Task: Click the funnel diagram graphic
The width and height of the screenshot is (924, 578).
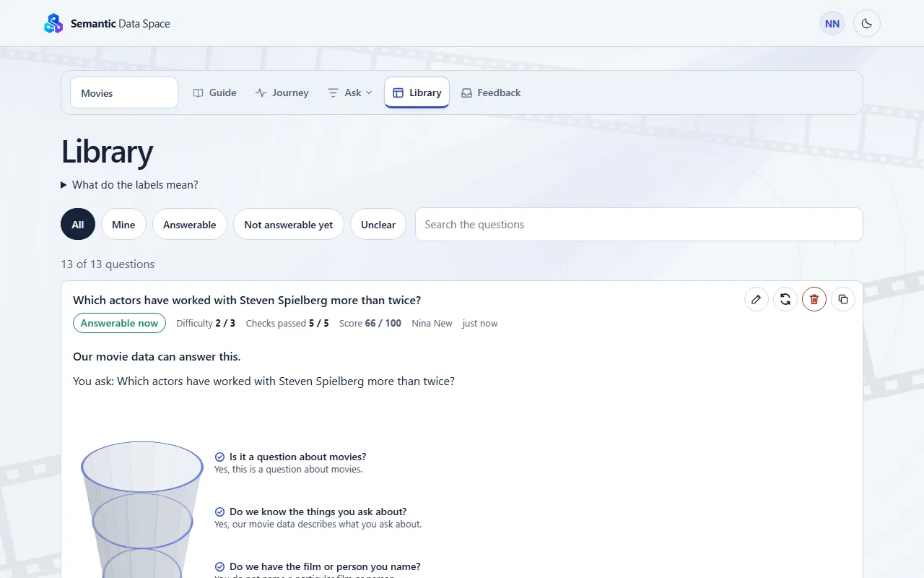Action: (x=142, y=509)
